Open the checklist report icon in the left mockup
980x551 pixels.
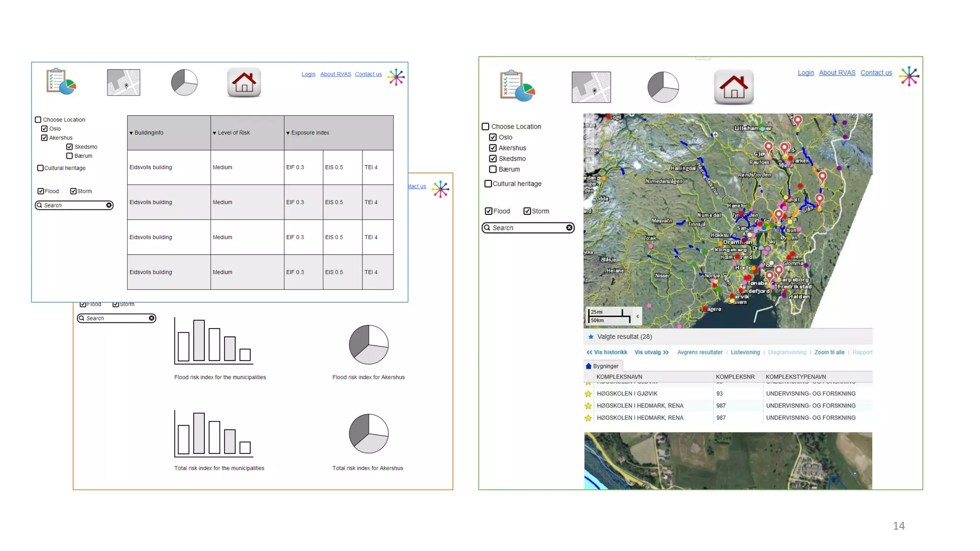[x=61, y=81]
